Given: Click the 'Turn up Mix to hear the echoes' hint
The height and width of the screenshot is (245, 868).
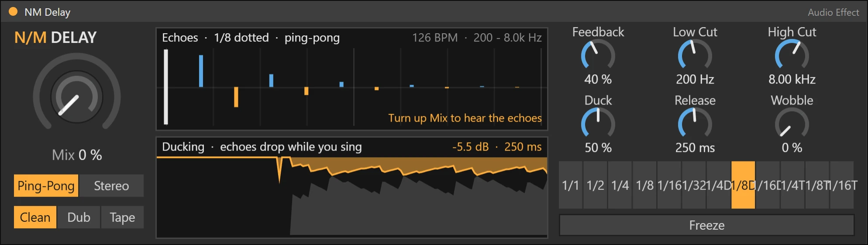Looking at the screenshot, I should point(465,118).
